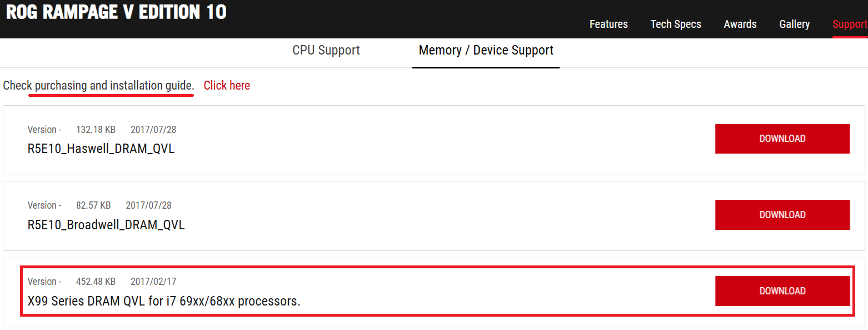
Task: Click the 2017/02/17 date label
Action: (153, 282)
